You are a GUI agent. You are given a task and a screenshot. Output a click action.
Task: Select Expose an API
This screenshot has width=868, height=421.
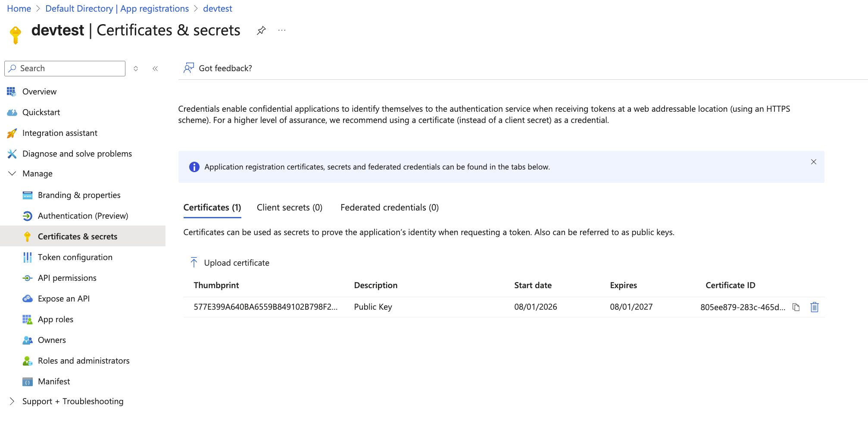pyautogui.click(x=63, y=298)
